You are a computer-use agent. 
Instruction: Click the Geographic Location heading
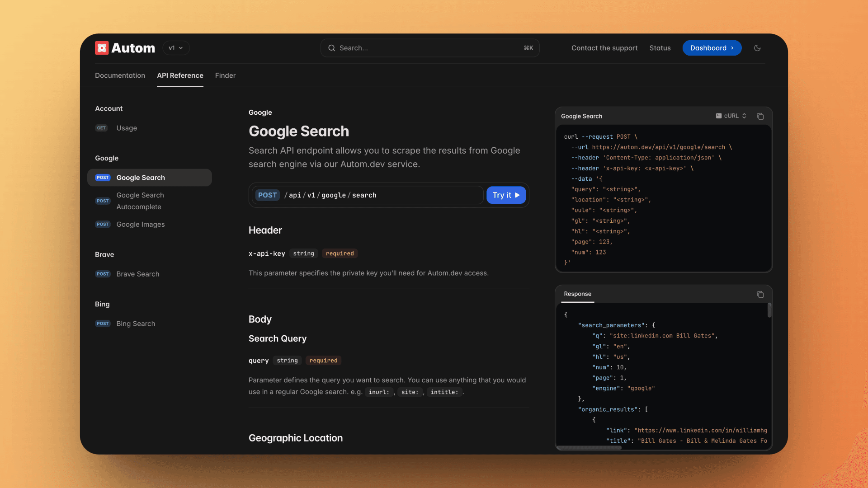click(x=296, y=438)
